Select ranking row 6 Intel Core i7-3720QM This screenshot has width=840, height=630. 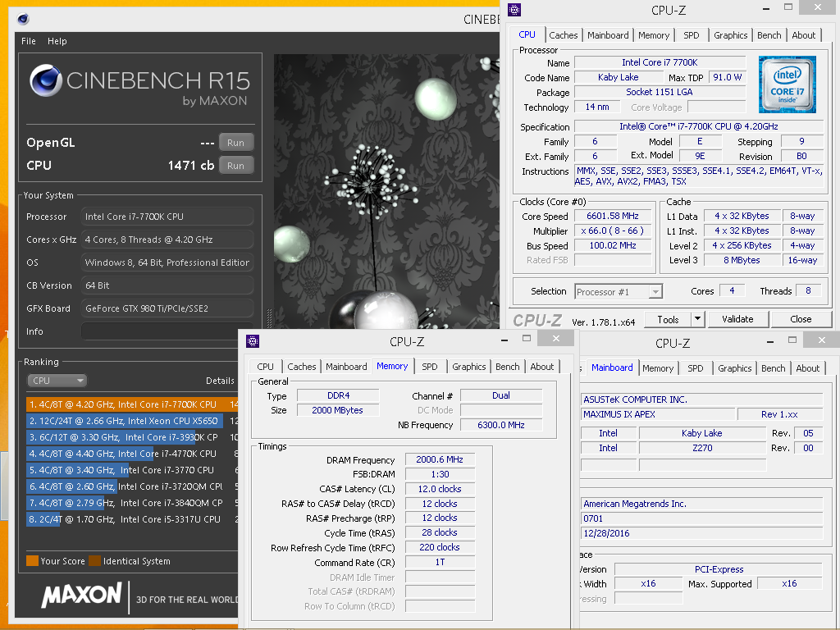pos(132,486)
